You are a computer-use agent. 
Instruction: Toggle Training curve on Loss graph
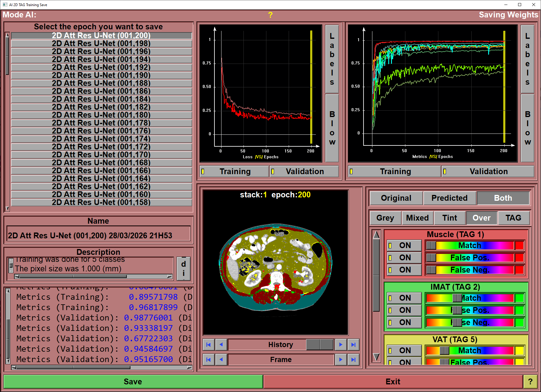(234, 171)
